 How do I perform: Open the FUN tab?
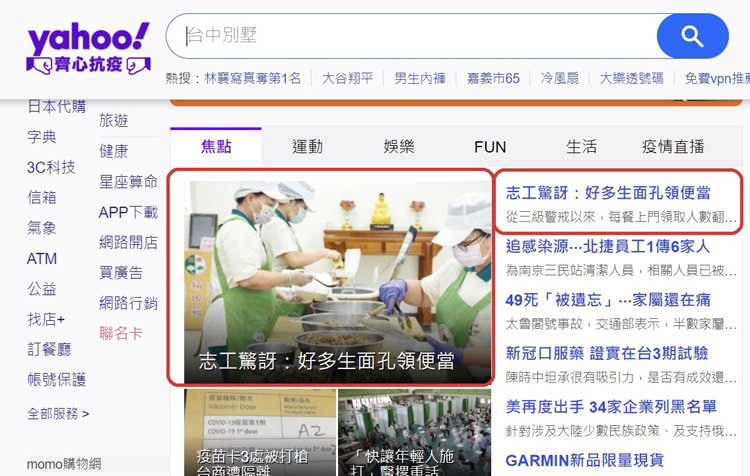490,146
